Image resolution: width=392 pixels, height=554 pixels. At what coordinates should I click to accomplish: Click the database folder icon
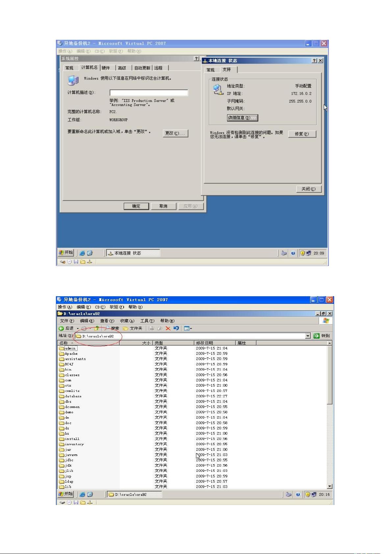click(x=62, y=397)
